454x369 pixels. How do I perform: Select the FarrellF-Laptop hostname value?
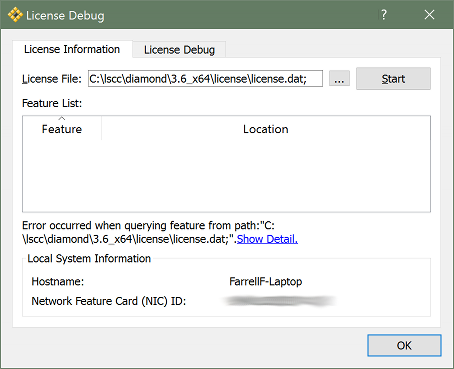click(266, 282)
